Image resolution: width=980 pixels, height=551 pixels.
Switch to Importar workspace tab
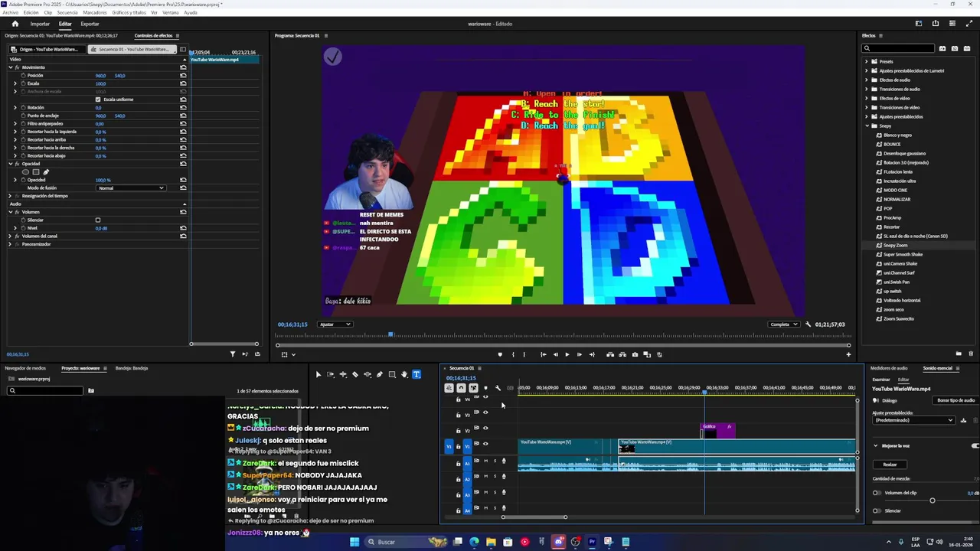40,24
